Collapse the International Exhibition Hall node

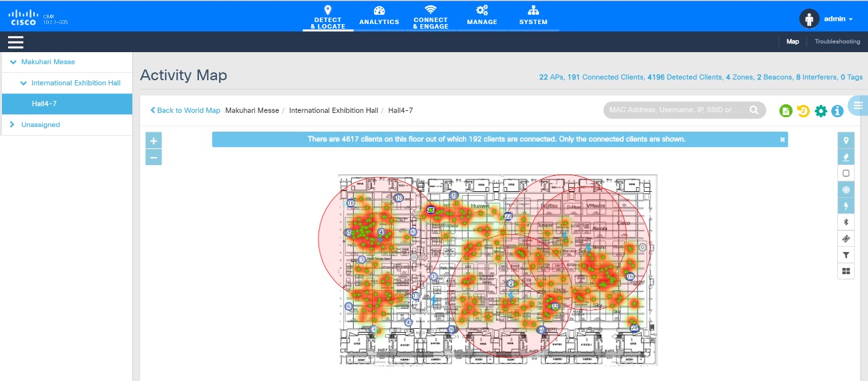click(22, 84)
